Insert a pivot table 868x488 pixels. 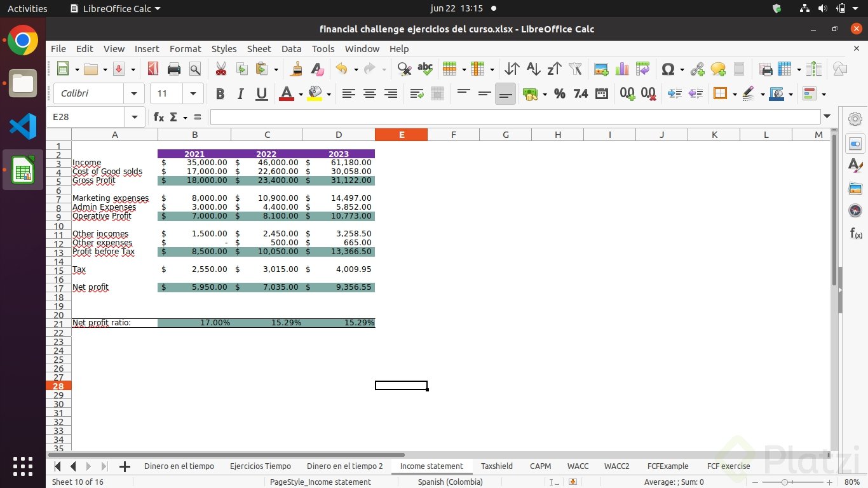pyautogui.click(x=642, y=69)
